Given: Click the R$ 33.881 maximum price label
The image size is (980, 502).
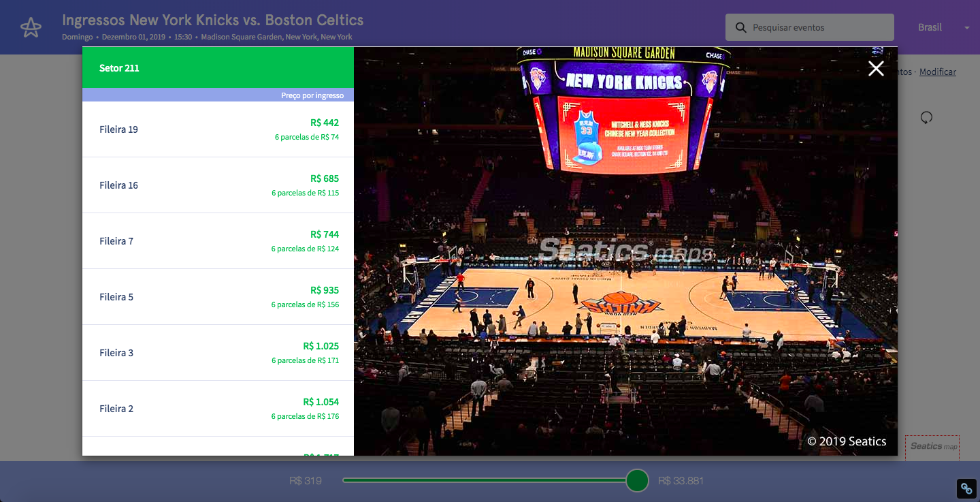Looking at the screenshot, I should point(681,481).
